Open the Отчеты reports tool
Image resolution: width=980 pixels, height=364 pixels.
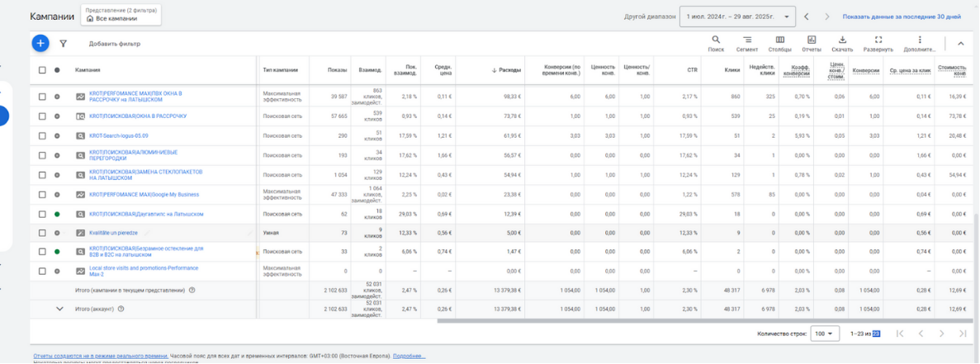click(x=812, y=43)
